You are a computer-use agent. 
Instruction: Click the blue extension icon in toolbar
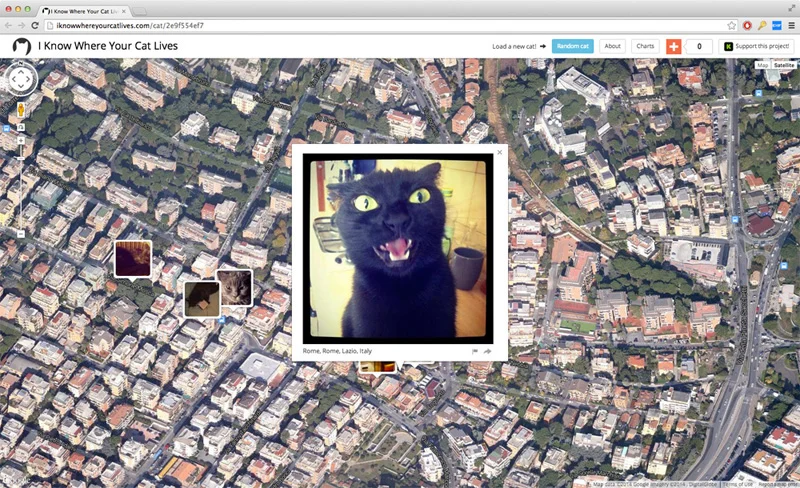coord(777,26)
